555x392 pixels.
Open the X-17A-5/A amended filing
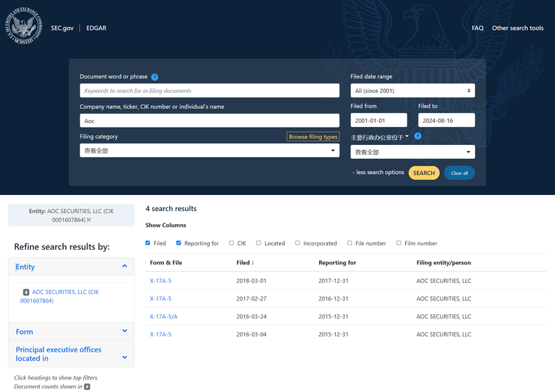click(x=164, y=316)
